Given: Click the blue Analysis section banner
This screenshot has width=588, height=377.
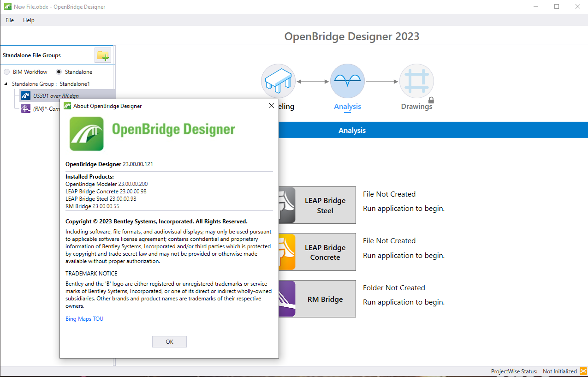Looking at the screenshot, I should click(352, 130).
